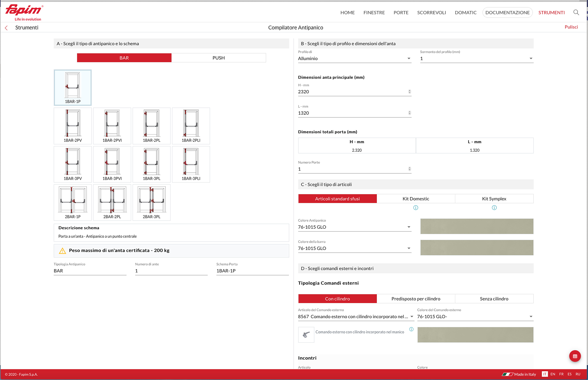Select the 1BAR-3PLI door scheme
The height and width of the screenshot is (380, 588).
(191, 164)
